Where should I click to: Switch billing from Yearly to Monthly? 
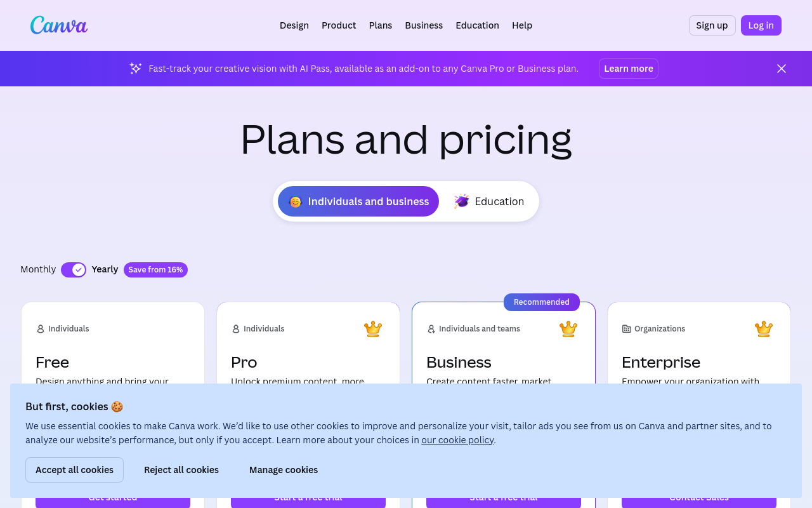73,269
